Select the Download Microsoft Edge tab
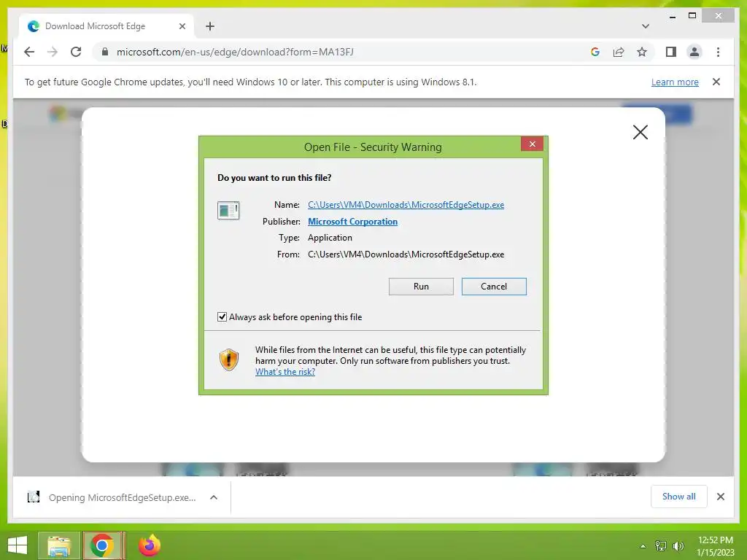Screen dimensions: 747x560 [x=106, y=26]
